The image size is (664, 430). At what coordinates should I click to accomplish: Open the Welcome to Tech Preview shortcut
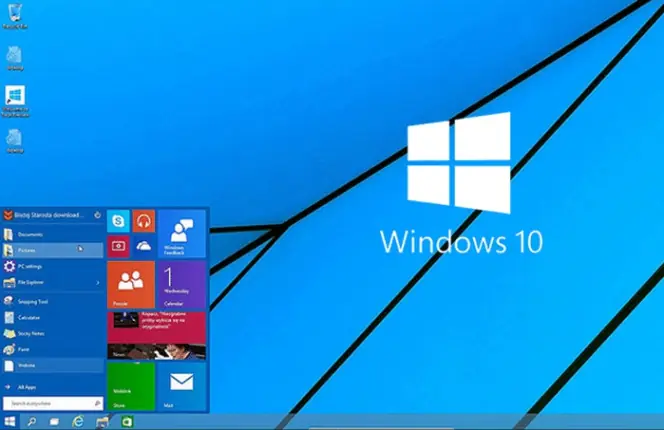click(15, 101)
